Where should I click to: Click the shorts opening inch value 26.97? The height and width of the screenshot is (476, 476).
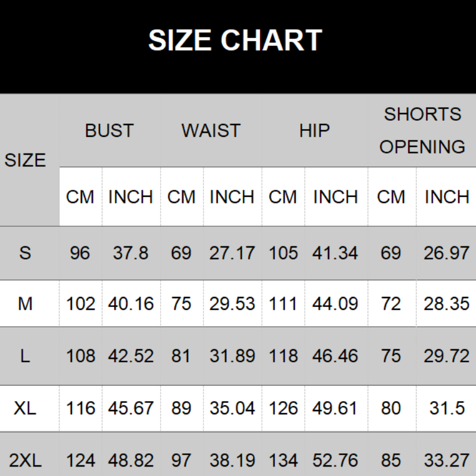pyautogui.click(x=446, y=253)
